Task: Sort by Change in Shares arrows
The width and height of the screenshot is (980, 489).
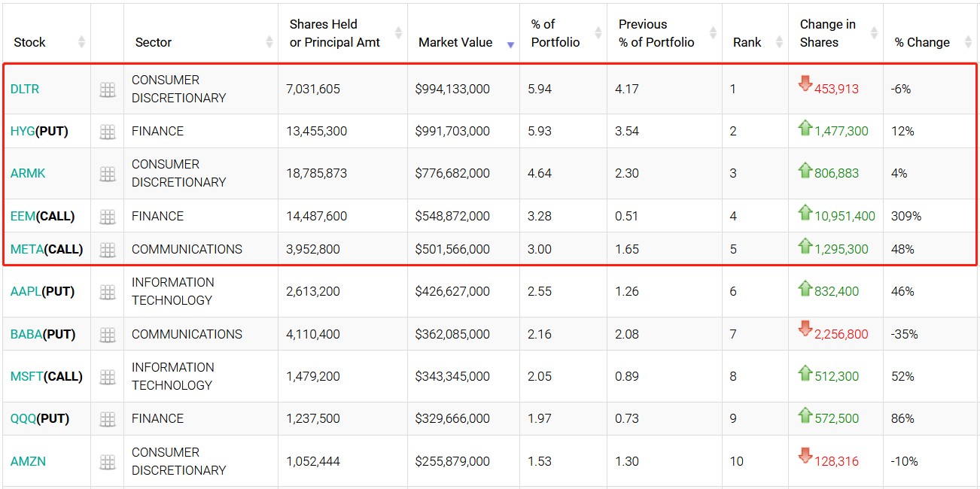Action: point(874,33)
